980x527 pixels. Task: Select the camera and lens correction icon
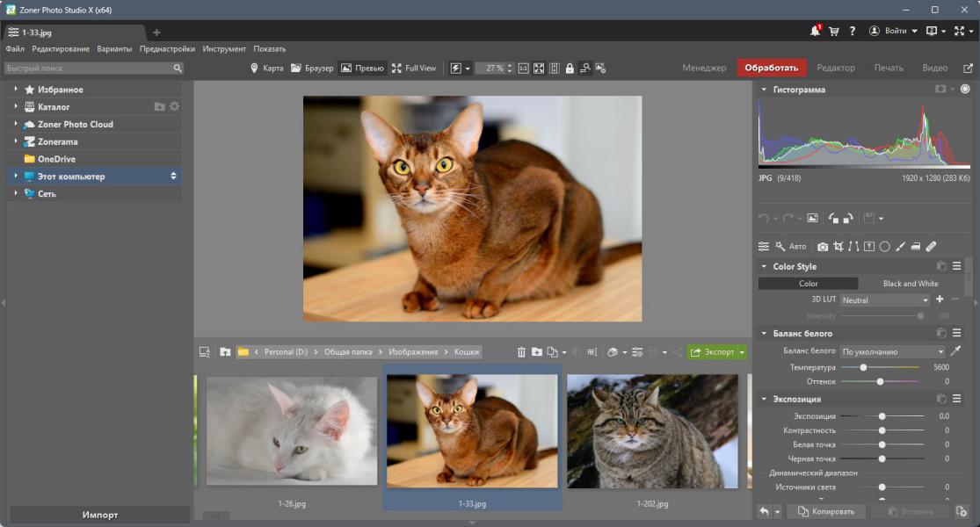point(823,247)
